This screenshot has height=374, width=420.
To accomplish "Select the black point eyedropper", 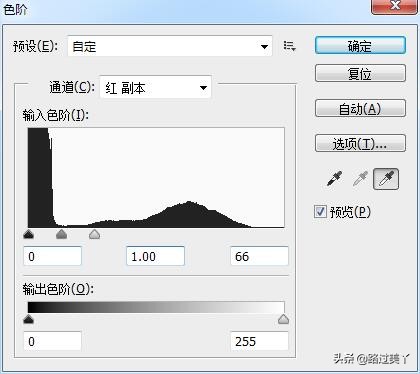I will [335, 179].
